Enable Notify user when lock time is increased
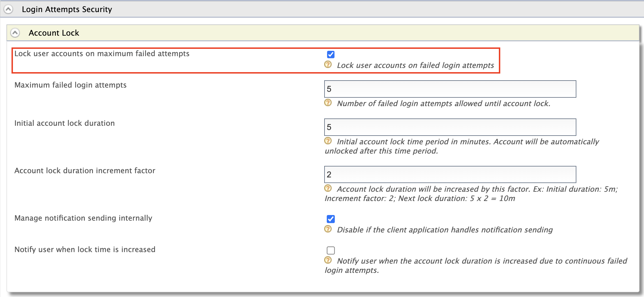Image resolution: width=644 pixels, height=297 pixels. pos(330,250)
